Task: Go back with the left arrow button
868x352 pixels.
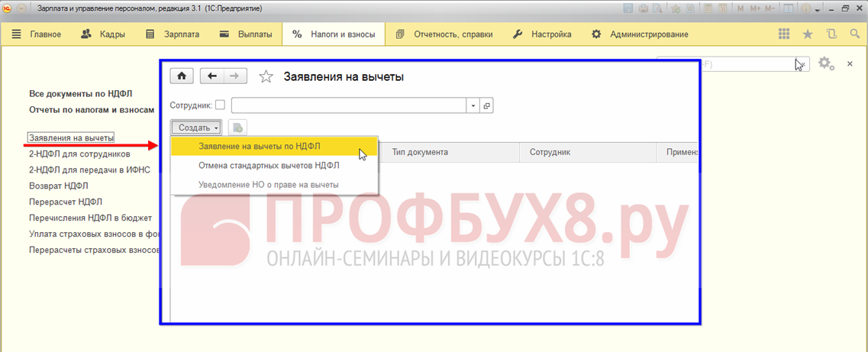Action: click(211, 76)
